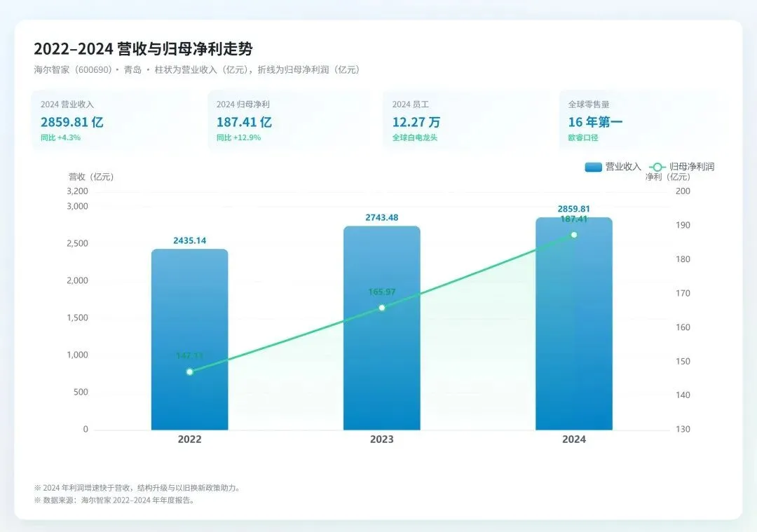The width and height of the screenshot is (757, 532).
Task: Toggle the 营业收入 legend item
Action: pos(613,167)
